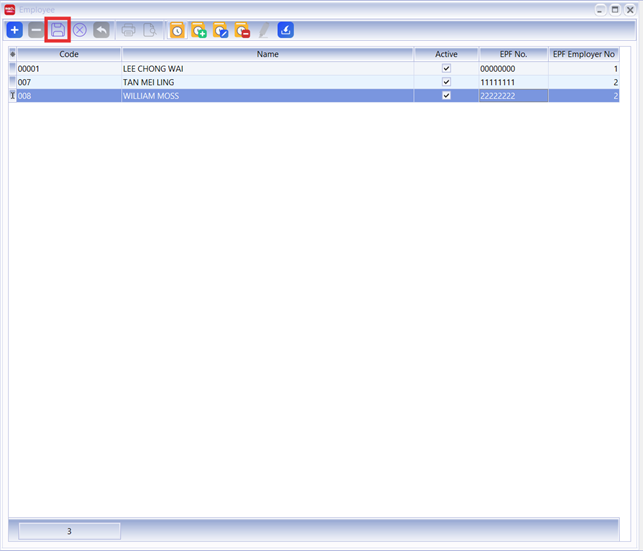This screenshot has width=643, height=551.
Task: Click the orange clock icon
Action: click(177, 31)
